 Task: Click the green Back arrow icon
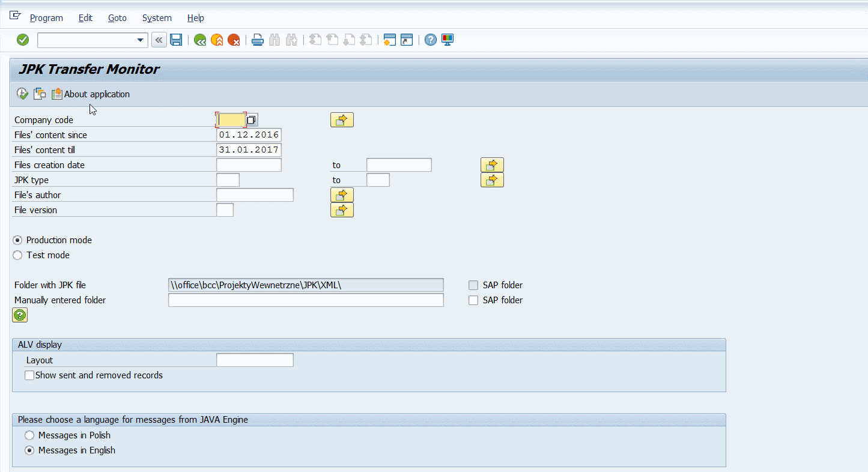pyautogui.click(x=200, y=40)
